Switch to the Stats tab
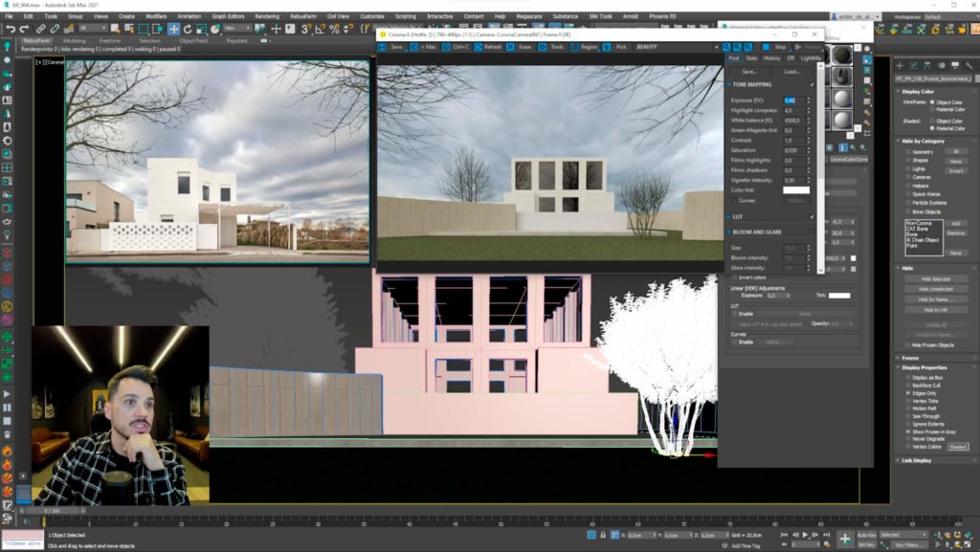The width and height of the screenshot is (980, 552). click(751, 58)
